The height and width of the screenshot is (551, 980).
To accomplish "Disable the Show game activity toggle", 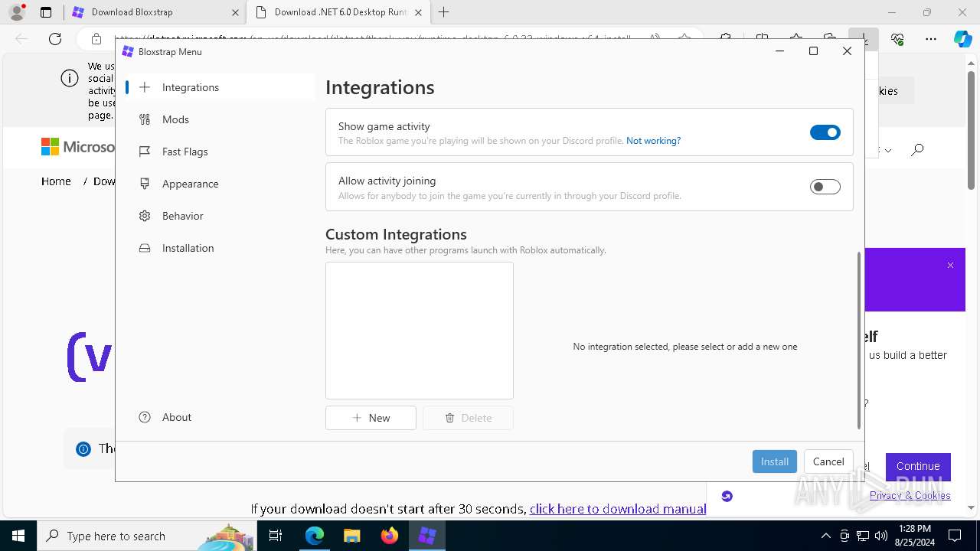I will 825,132.
